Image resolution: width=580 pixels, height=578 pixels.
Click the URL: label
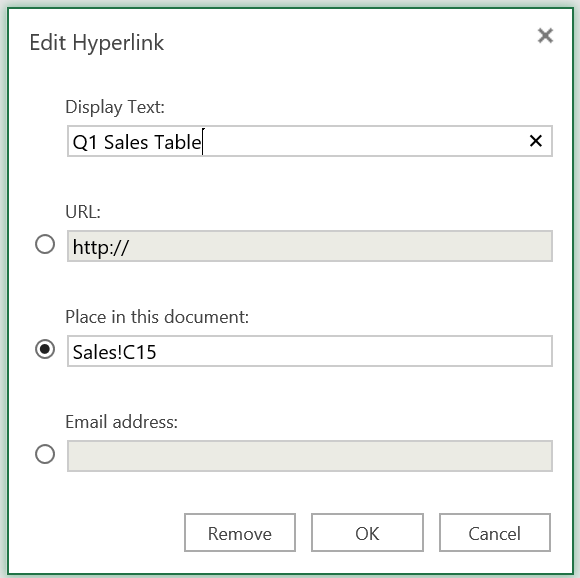[x=83, y=212]
